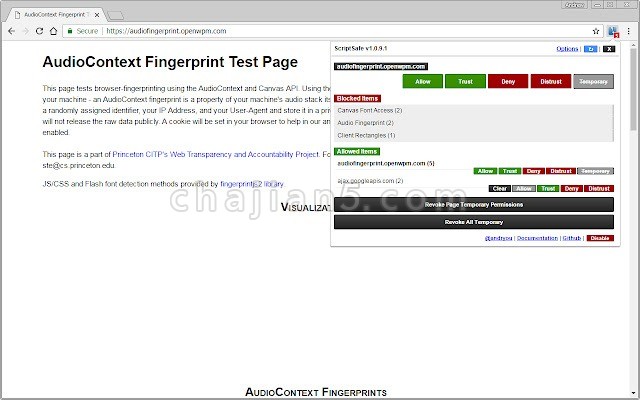
Task: Click small Trust in audiofingerprint.openwpm.com (5) row
Action: coord(510,171)
